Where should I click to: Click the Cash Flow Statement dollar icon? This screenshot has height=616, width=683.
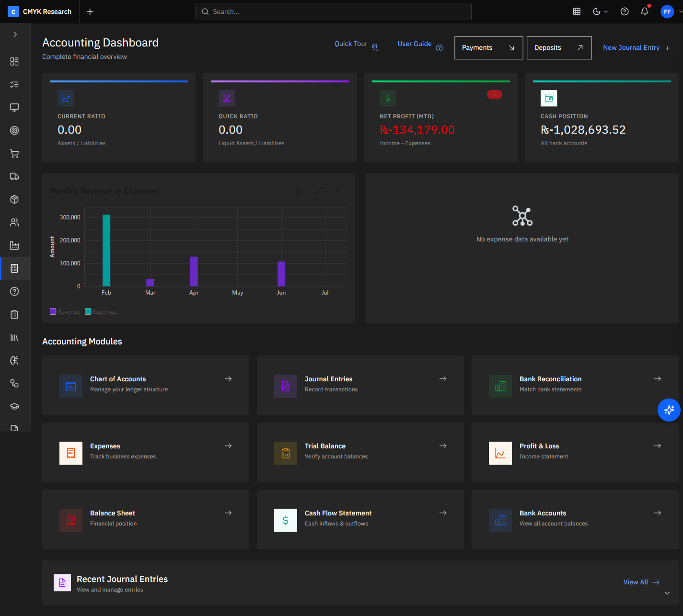[x=286, y=520]
